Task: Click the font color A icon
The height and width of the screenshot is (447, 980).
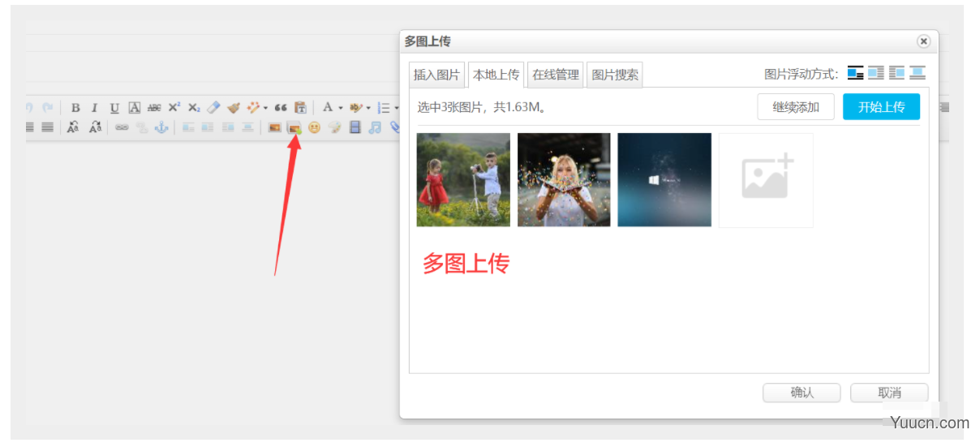Action: (328, 107)
